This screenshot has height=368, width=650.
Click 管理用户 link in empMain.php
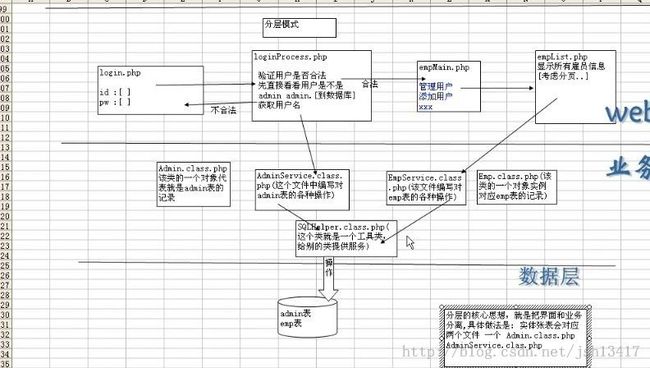(435, 87)
